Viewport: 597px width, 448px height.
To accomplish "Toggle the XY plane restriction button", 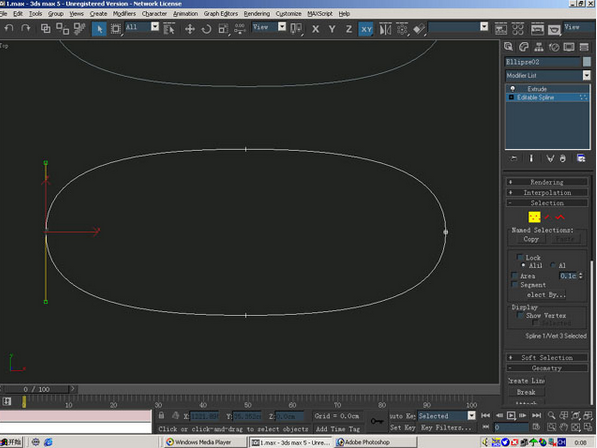I will coord(366,29).
